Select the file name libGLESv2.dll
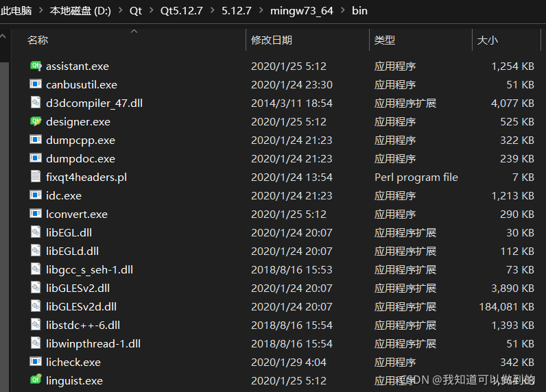 (78, 288)
